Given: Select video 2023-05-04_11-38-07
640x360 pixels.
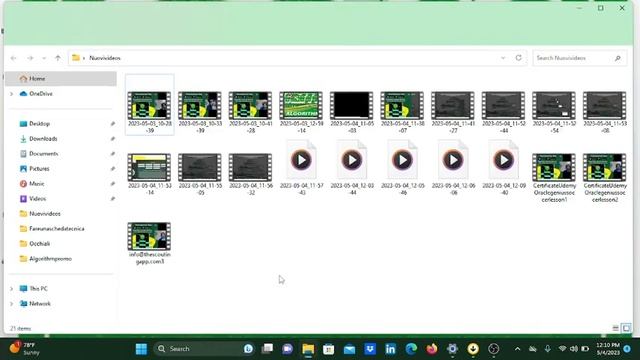Looking at the screenshot, I should tap(402, 112).
